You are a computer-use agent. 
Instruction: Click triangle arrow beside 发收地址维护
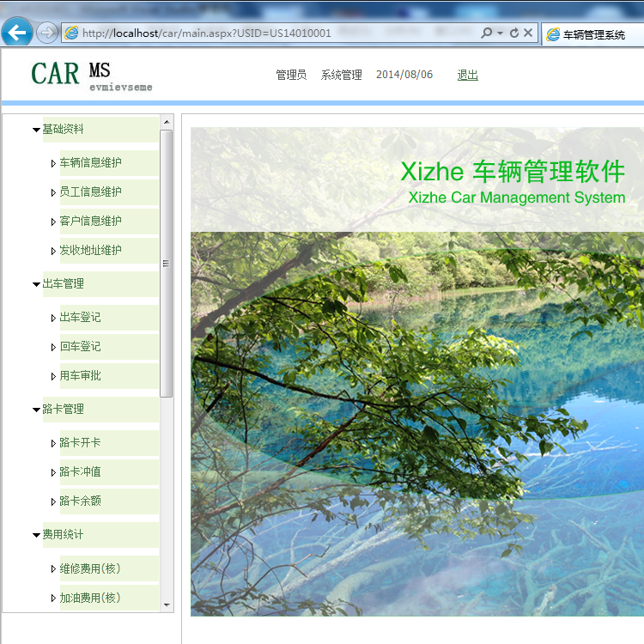pos(53,251)
